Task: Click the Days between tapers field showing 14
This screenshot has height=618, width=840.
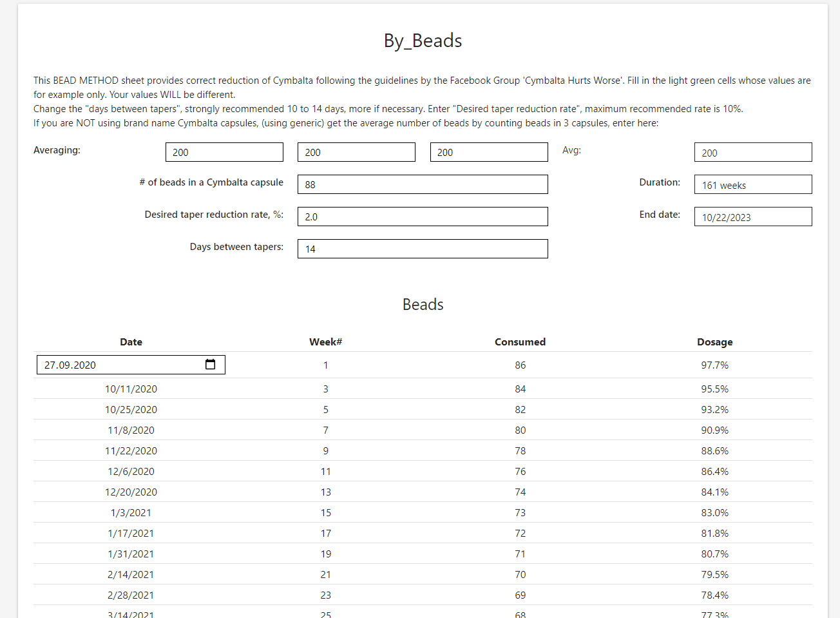Action: (423, 248)
